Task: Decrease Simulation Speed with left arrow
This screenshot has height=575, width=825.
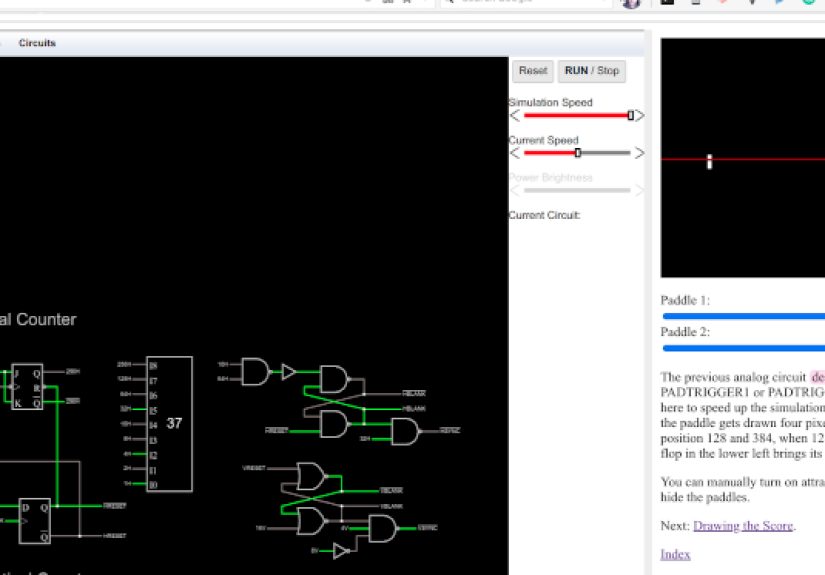Action: pyautogui.click(x=515, y=116)
